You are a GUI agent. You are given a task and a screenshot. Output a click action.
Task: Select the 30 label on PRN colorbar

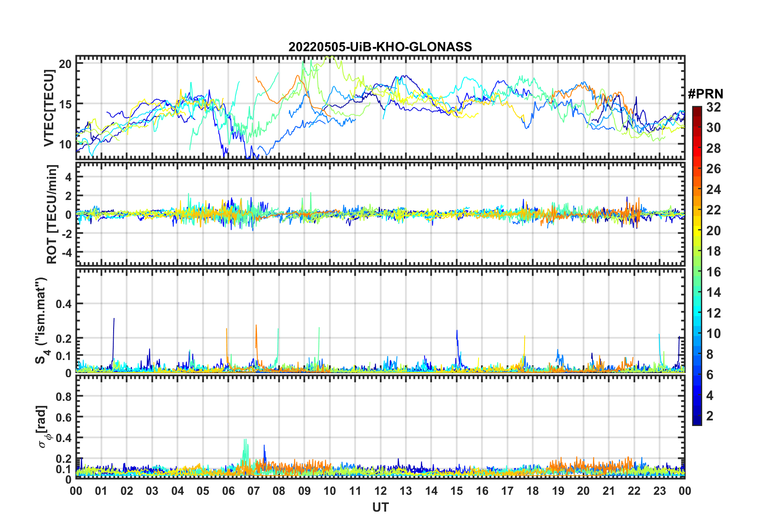(x=713, y=128)
